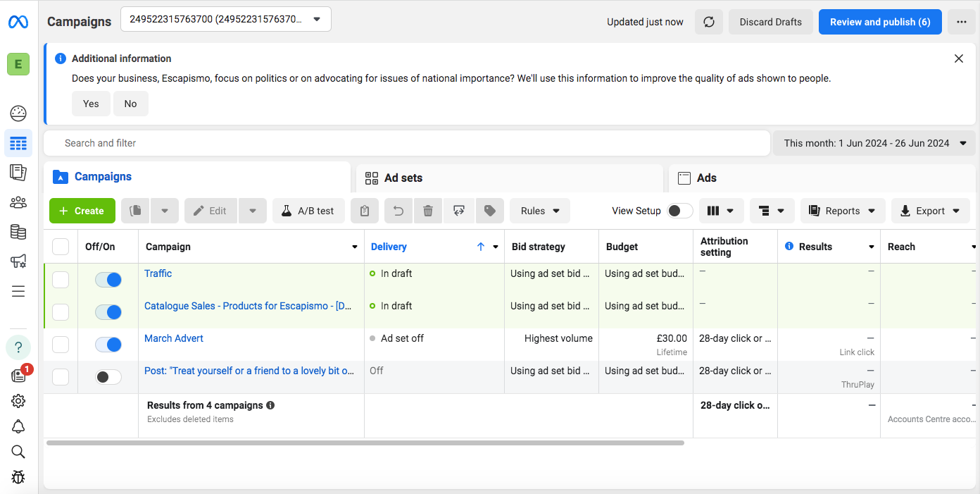Toggle the March Advert campaign switch
Viewport: 980px width, 494px height.
click(108, 345)
